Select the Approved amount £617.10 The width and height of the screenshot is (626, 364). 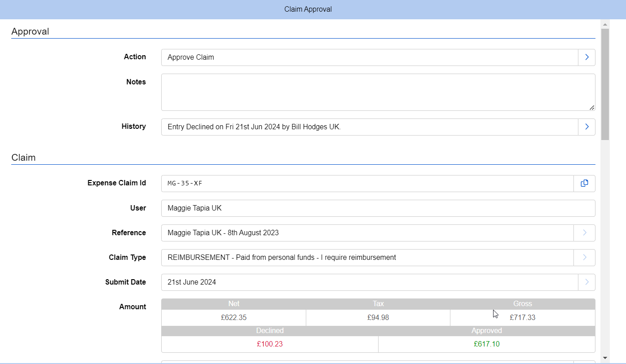point(487,344)
